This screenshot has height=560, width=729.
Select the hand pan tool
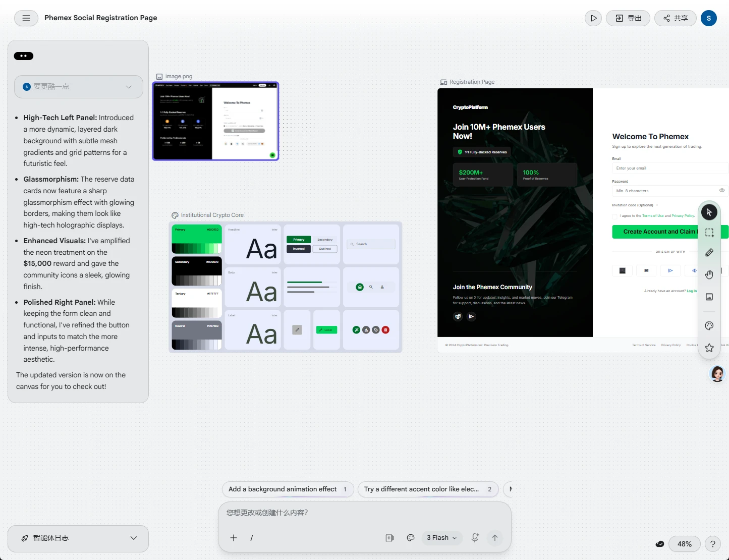709,274
